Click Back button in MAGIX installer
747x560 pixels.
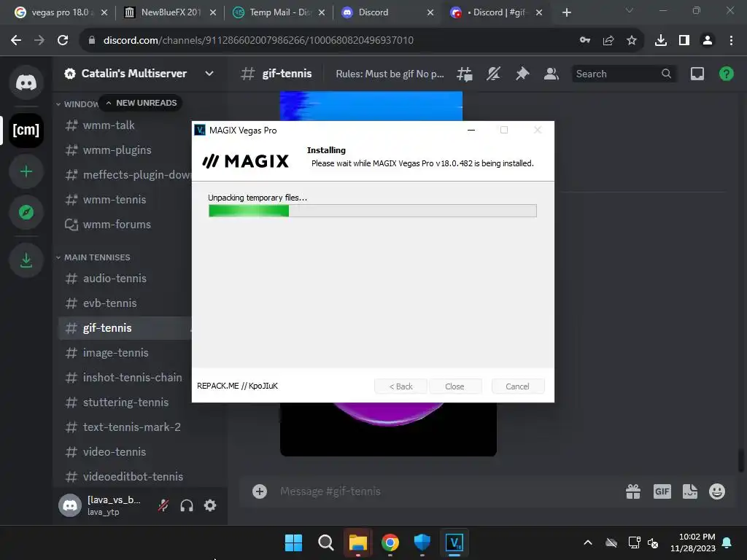[x=400, y=386]
